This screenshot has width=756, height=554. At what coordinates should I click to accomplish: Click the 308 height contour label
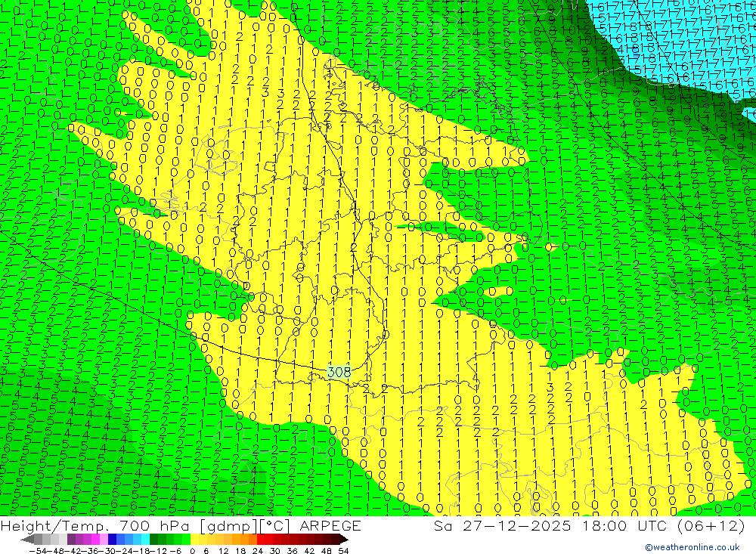click(x=339, y=372)
